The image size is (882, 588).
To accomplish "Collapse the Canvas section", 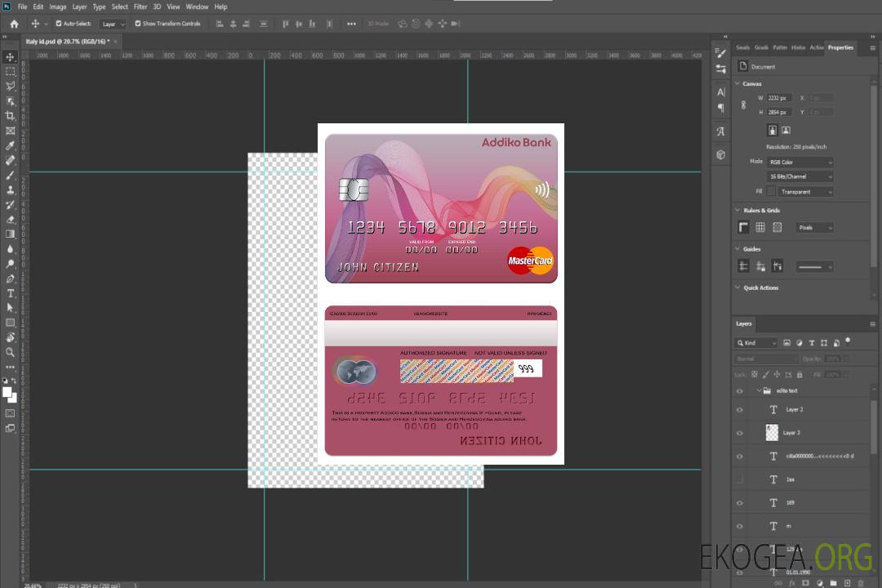I will (x=737, y=83).
